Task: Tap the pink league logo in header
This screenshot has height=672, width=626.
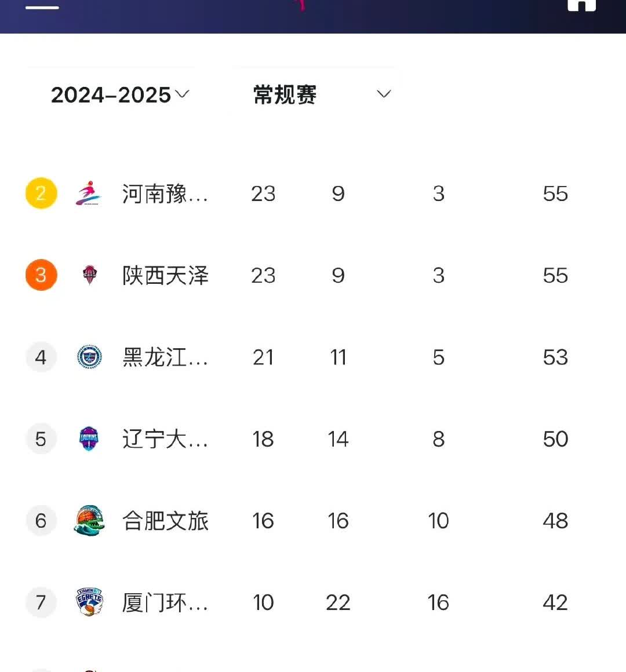Action: coord(301,5)
